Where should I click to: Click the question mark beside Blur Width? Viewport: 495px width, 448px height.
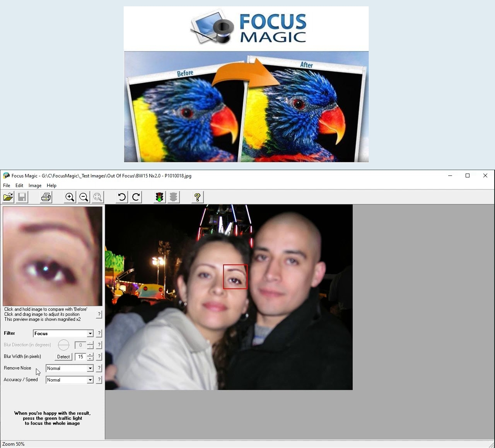point(99,356)
